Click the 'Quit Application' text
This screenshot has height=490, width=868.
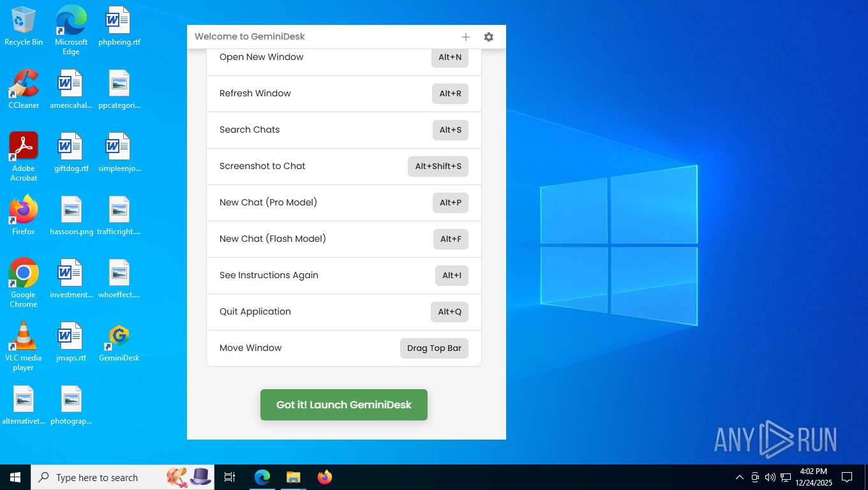point(255,311)
